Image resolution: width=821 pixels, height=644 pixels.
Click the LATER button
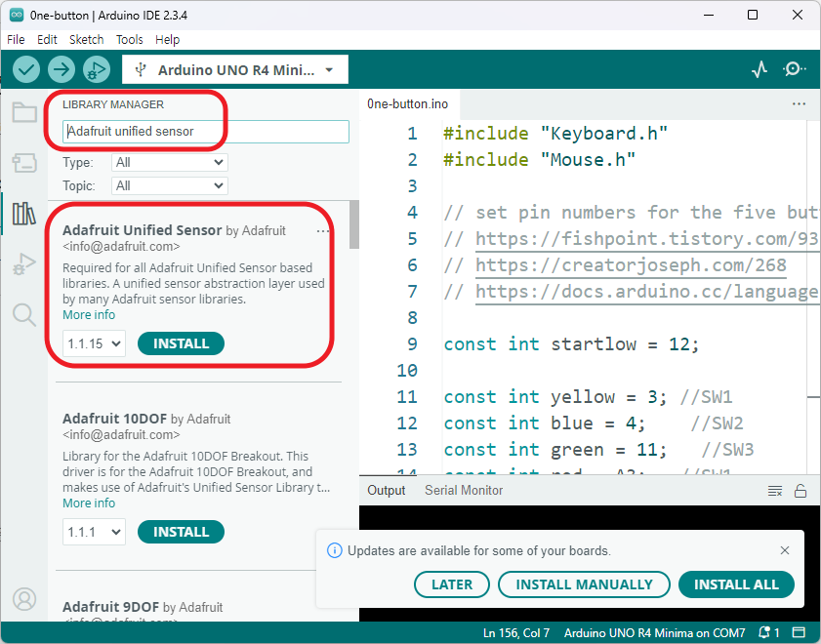[x=452, y=584]
